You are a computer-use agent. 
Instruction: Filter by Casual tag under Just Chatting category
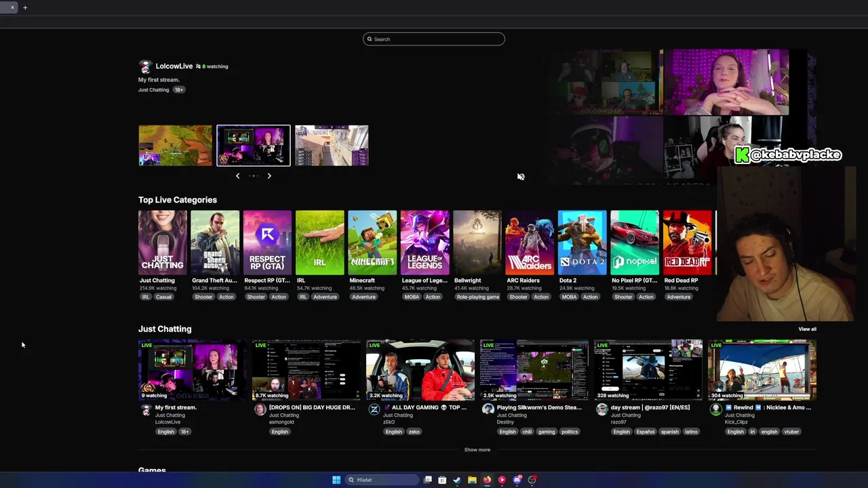(x=163, y=297)
